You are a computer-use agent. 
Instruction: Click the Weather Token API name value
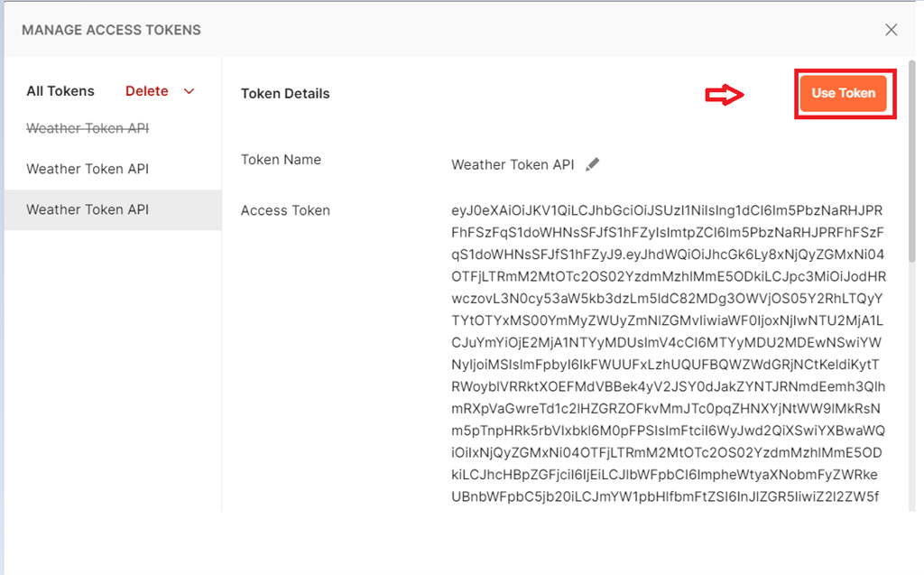tap(513, 164)
